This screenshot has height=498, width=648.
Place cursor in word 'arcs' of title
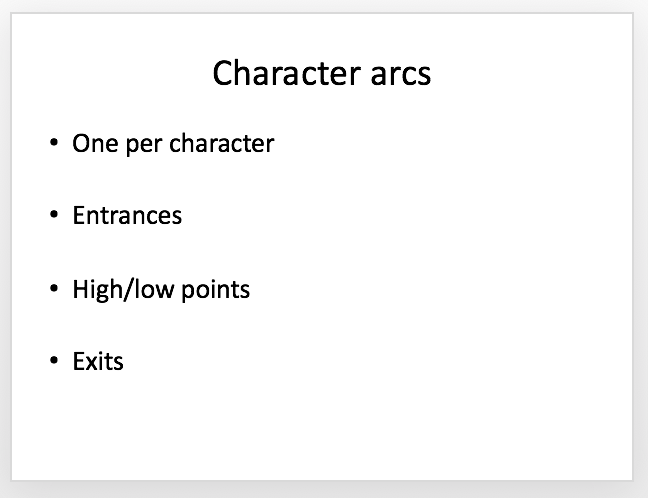[401, 74]
